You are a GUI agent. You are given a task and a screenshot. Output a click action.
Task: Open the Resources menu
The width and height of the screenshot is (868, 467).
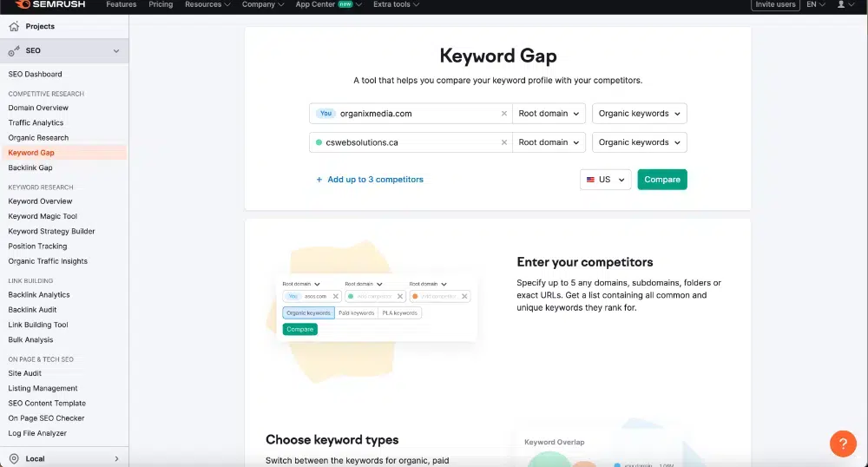pyautogui.click(x=207, y=4)
